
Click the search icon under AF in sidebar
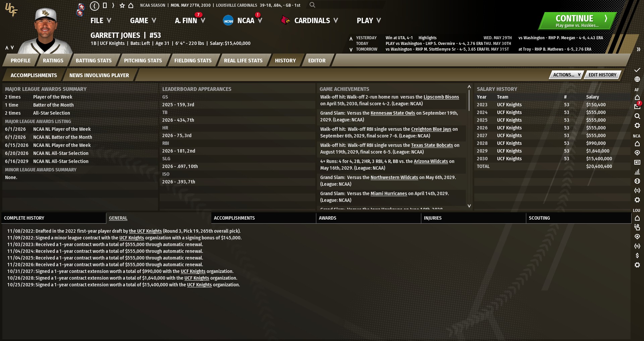pyautogui.click(x=637, y=116)
